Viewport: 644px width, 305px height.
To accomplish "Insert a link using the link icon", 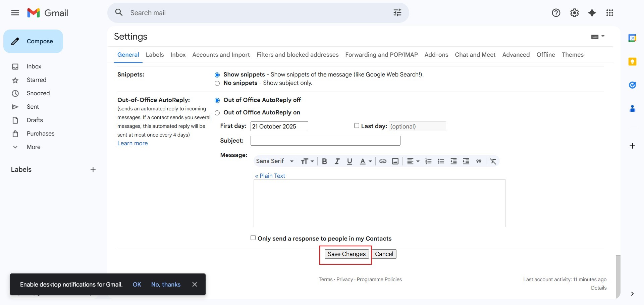I will coord(383,161).
